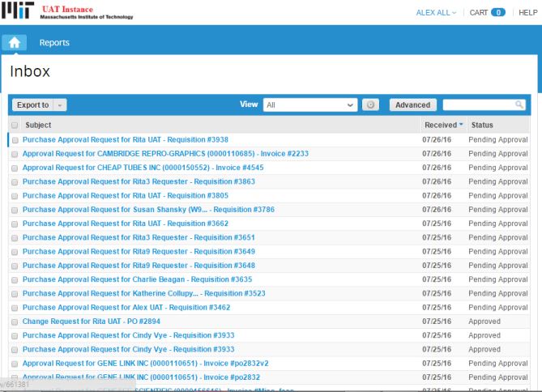Click the inbox search input field
This screenshot has height=392, width=542.
478,104
